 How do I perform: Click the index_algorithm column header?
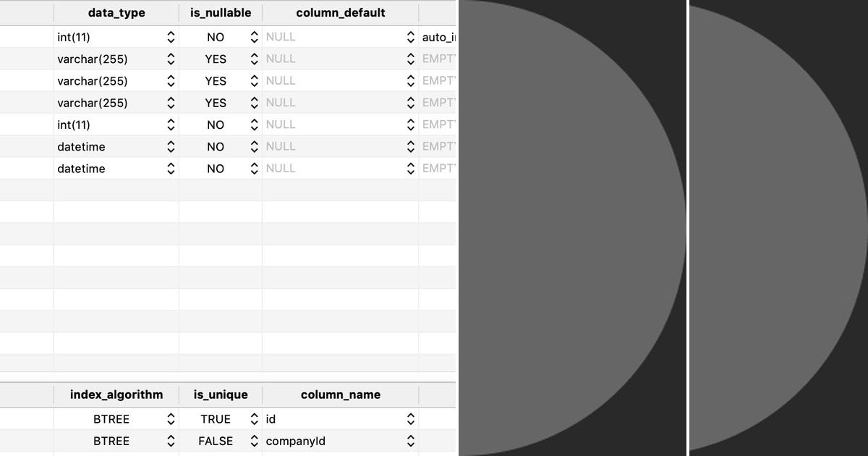click(116, 394)
